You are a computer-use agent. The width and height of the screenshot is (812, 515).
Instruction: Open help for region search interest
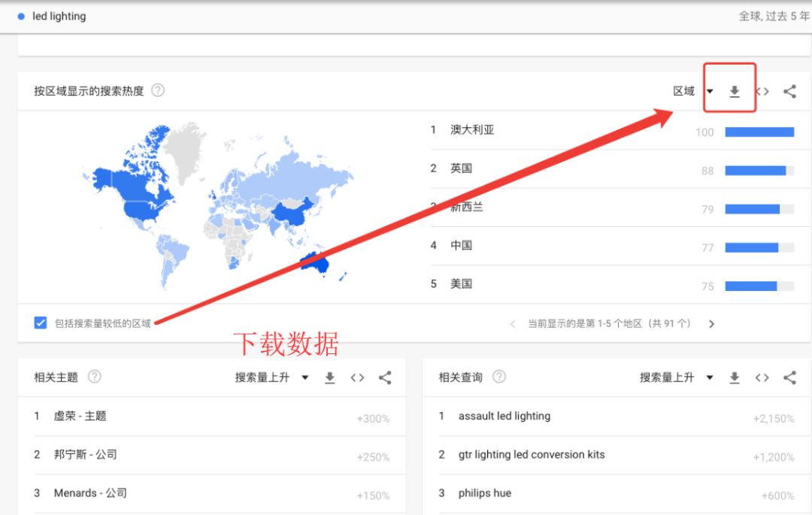(158, 90)
